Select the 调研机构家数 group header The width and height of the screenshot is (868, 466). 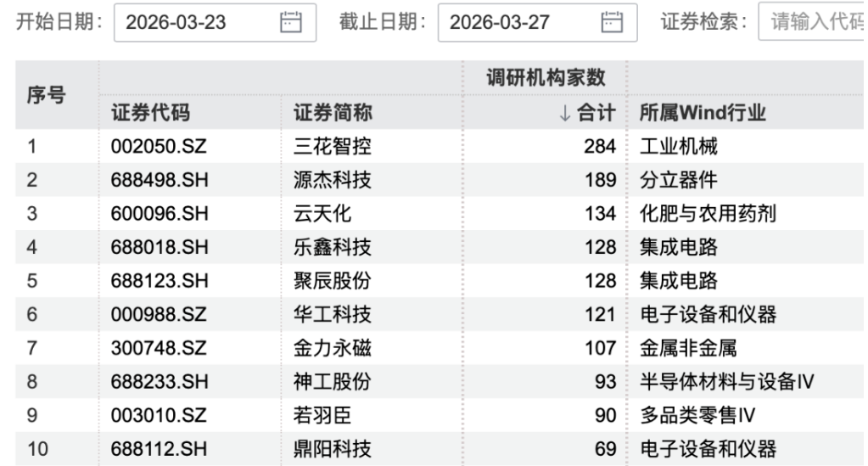(x=545, y=78)
